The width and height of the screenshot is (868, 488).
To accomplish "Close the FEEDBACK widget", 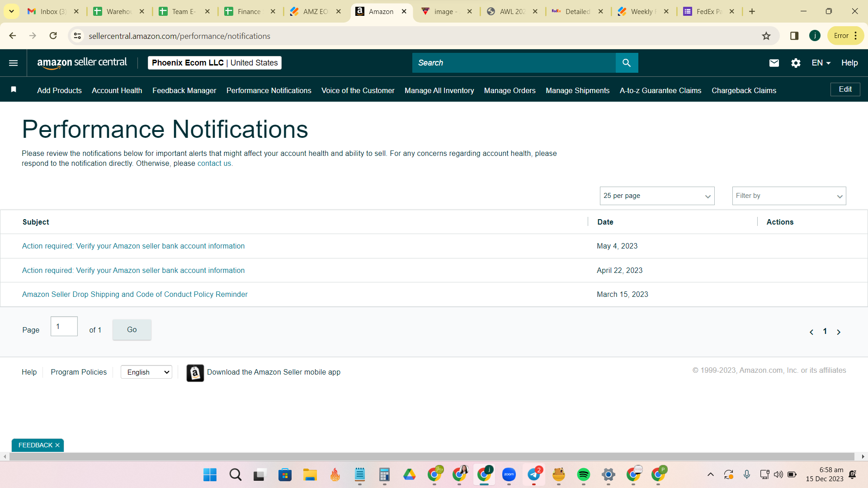I will (x=57, y=446).
